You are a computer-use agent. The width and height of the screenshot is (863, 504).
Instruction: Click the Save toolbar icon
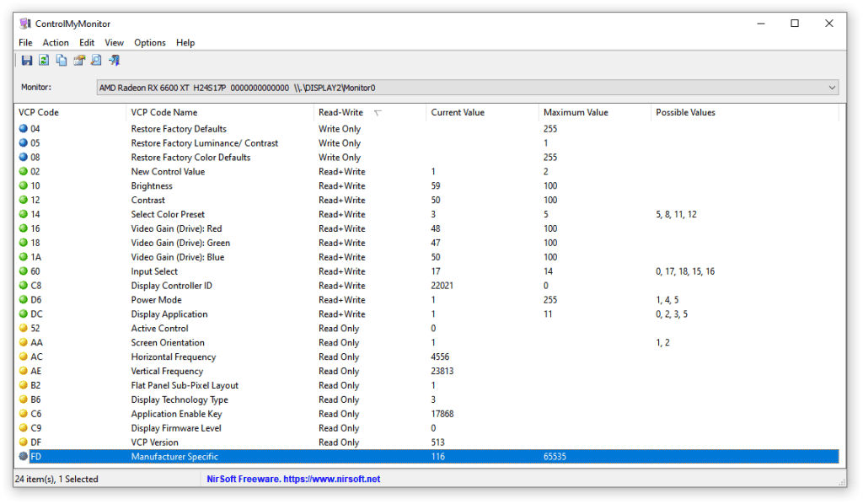tap(27, 61)
